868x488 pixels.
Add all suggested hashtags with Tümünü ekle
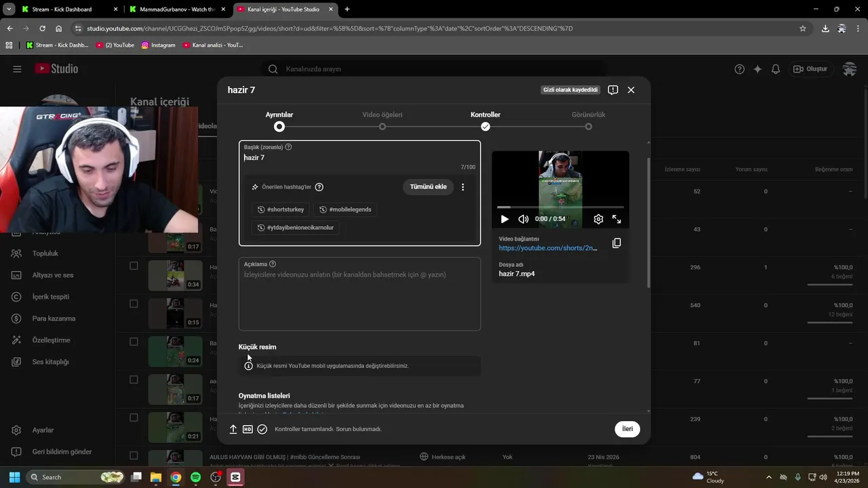[428, 187]
